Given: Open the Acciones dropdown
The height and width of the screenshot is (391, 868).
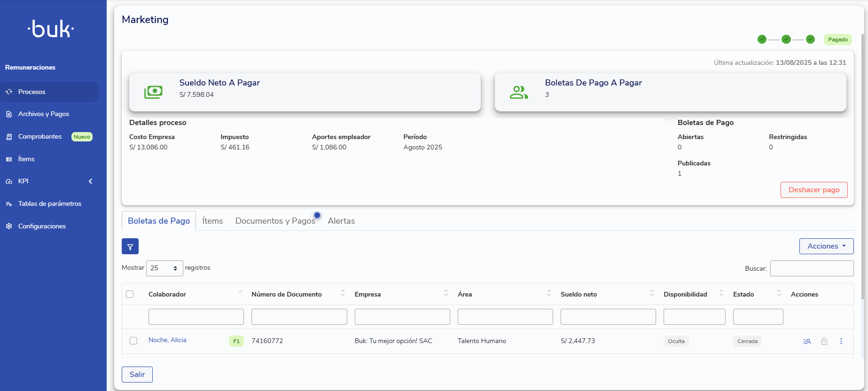Looking at the screenshot, I should tap(826, 246).
